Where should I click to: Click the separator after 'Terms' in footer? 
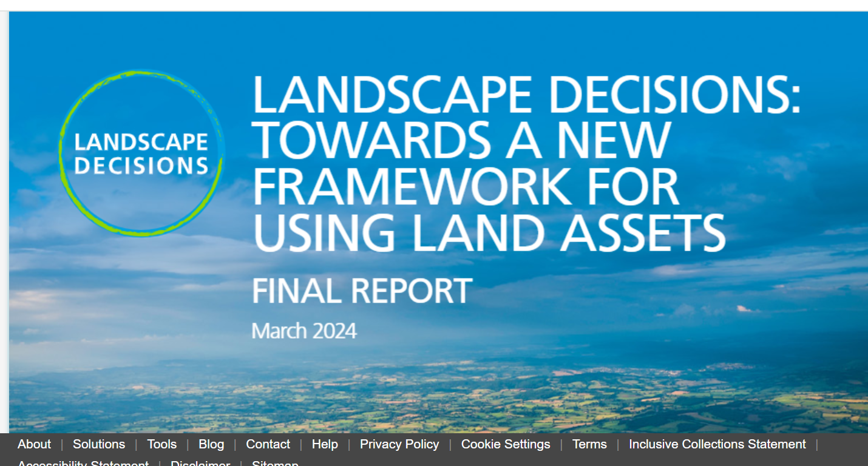[617, 444]
